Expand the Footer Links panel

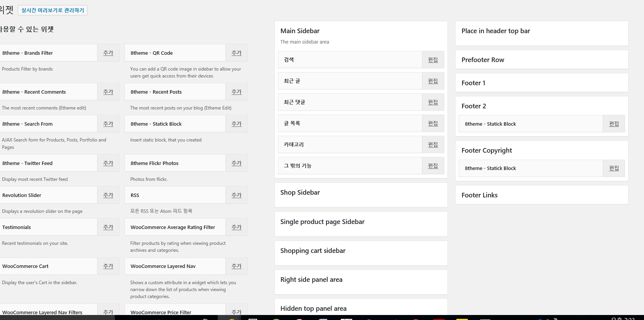tap(542, 195)
